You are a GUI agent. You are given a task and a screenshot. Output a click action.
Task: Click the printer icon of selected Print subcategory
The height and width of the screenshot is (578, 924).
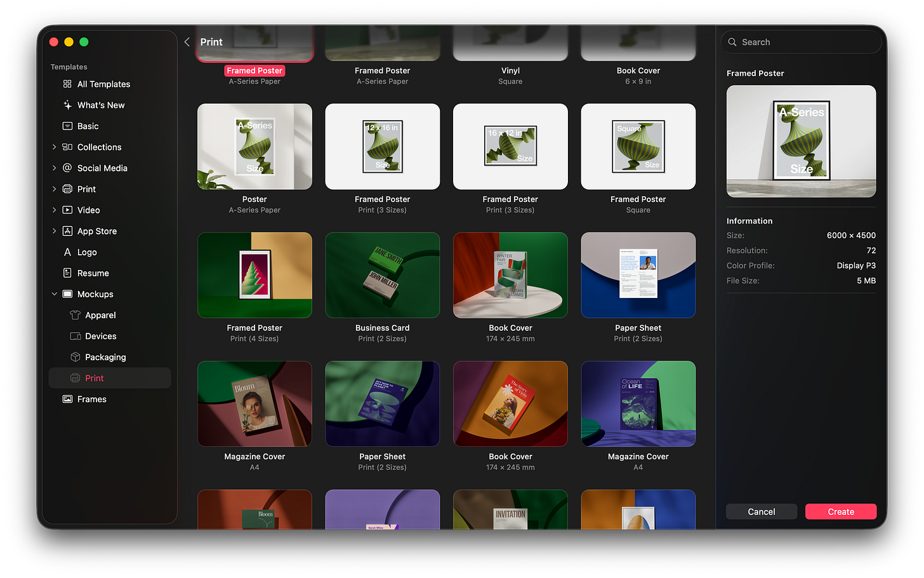(76, 378)
